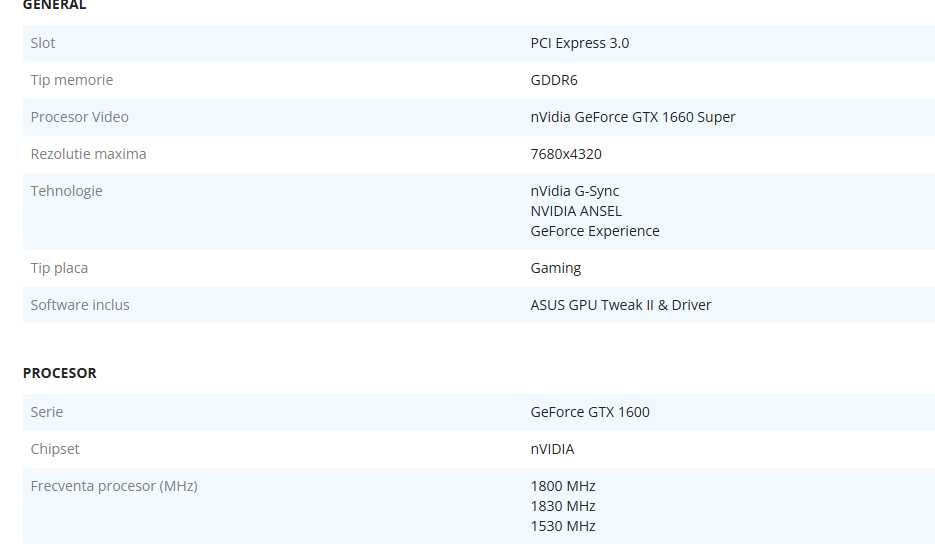Click the 'PROCESOR' section heading

[x=60, y=373]
